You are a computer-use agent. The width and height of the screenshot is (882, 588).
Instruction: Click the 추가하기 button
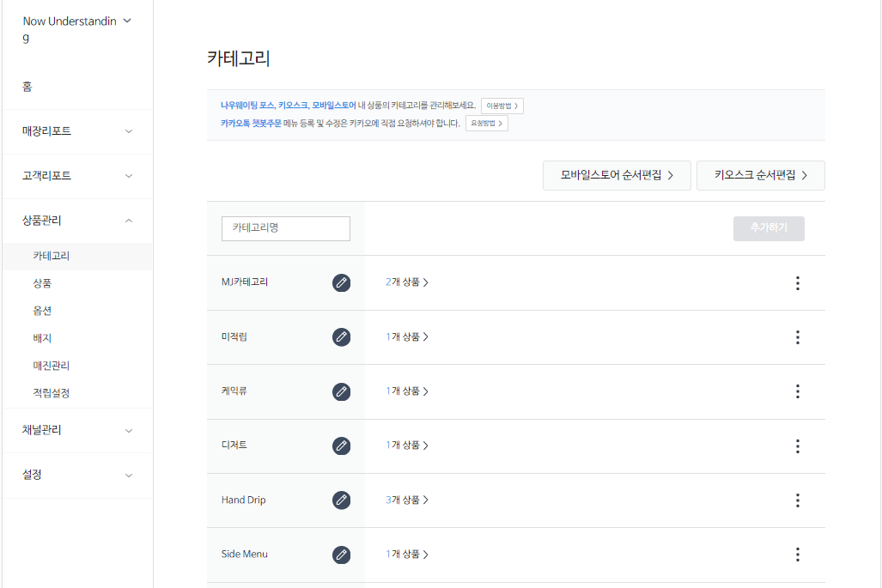pos(769,228)
